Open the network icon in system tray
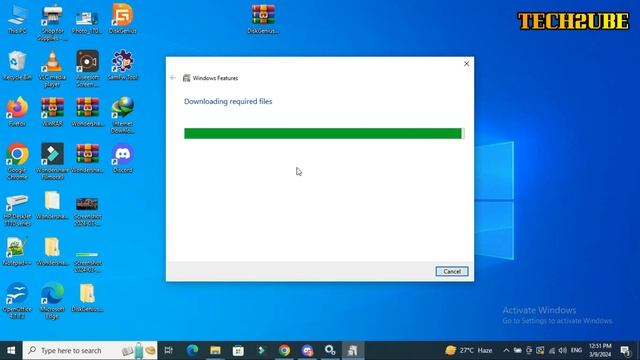The width and height of the screenshot is (640, 360). tap(551, 350)
